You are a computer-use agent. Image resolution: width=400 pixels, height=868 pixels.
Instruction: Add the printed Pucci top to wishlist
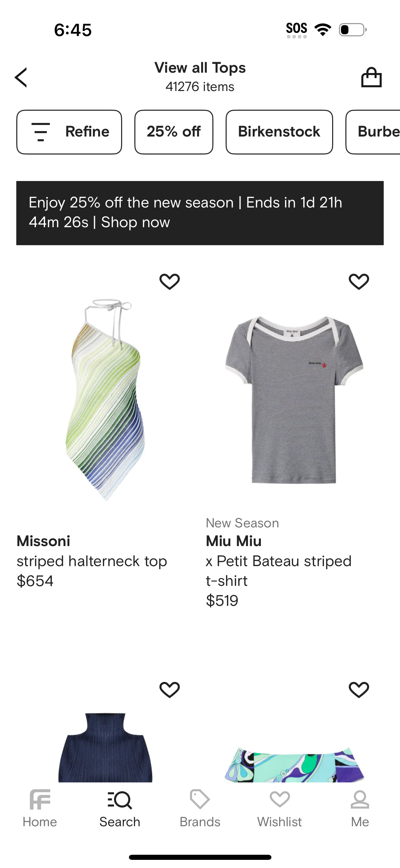[359, 690]
